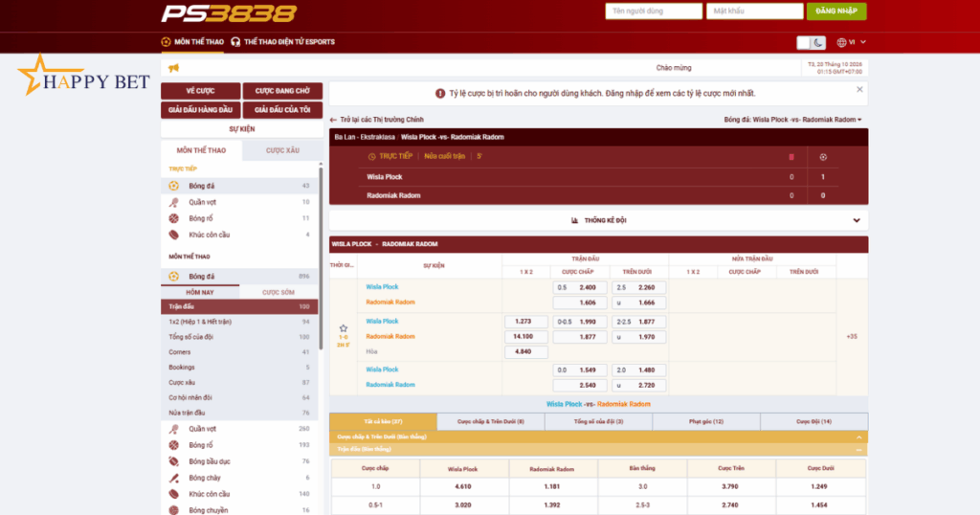Focus the Tên người dùng username field
The width and height of the screenshot is (980, 515).
pos(653,11)
